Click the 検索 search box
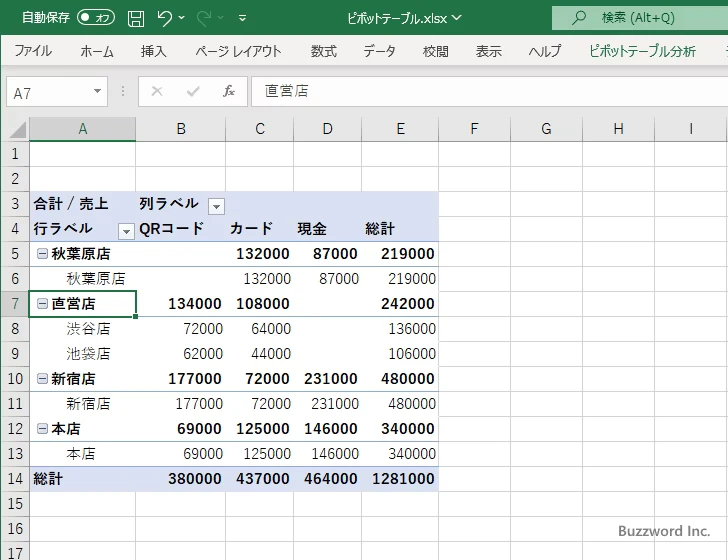728x560 pixels. point(640,18)
